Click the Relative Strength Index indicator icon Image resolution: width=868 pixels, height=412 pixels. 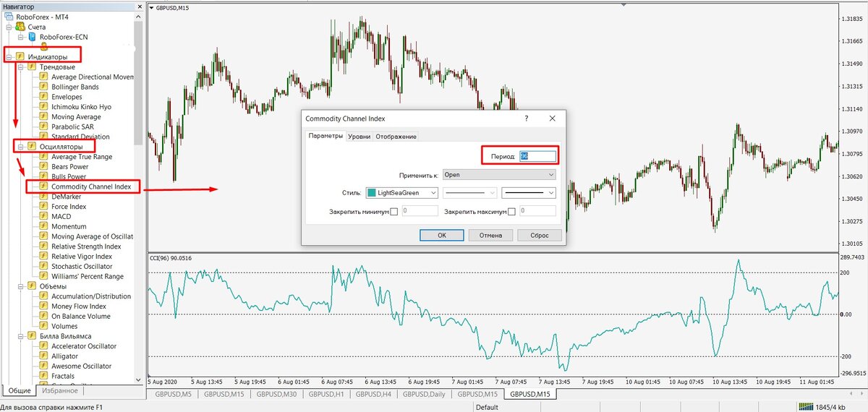pos(43,246)
